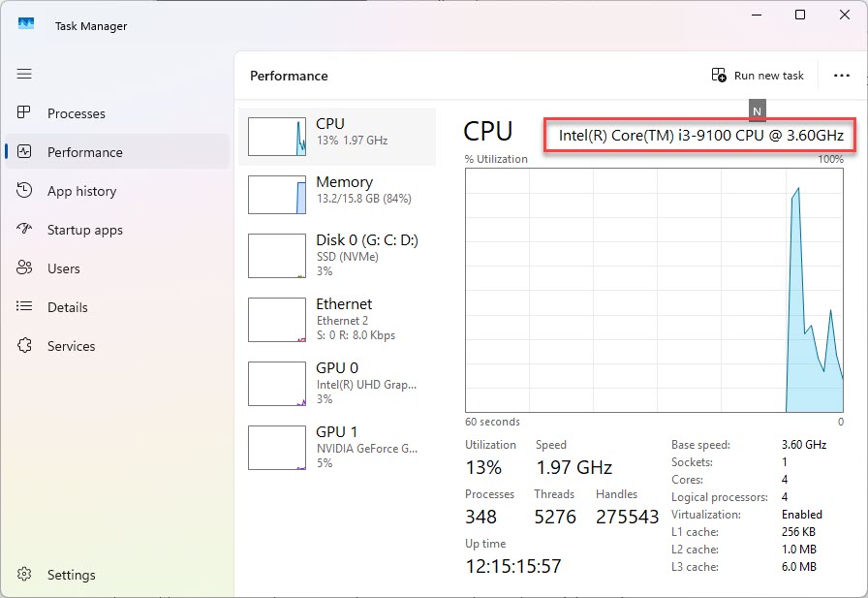The width and height of the screenshot is (868, 598).
Task: Open the three-dot more options menu
Action: [x=841, y=76]
